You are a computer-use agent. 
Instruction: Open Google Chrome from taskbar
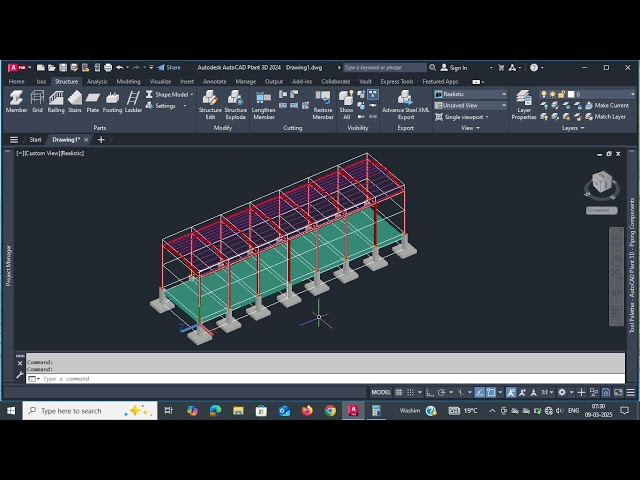click(x=330, y=410)
